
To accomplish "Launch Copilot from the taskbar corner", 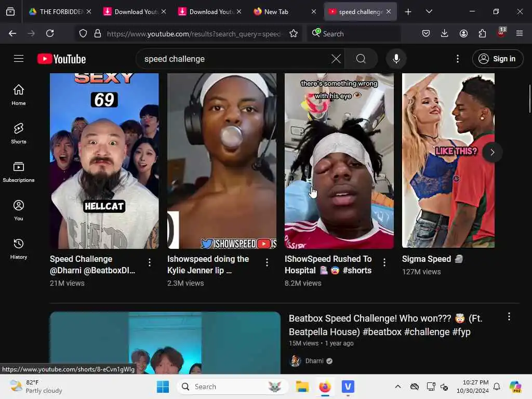I will [x=515, y=387].
